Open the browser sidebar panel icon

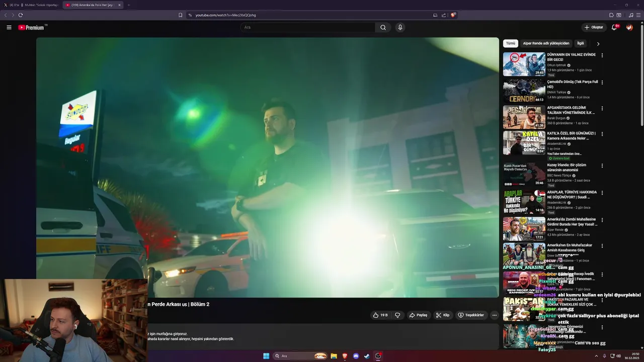[619, 15]
